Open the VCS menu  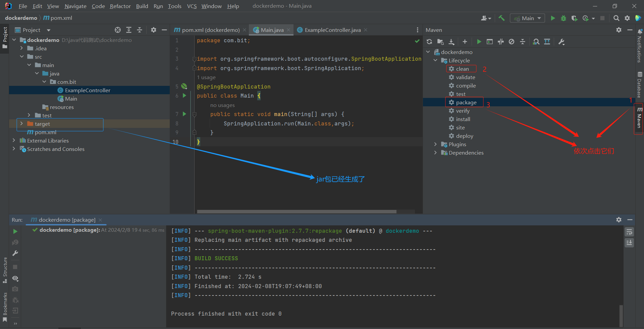(192, 6)
